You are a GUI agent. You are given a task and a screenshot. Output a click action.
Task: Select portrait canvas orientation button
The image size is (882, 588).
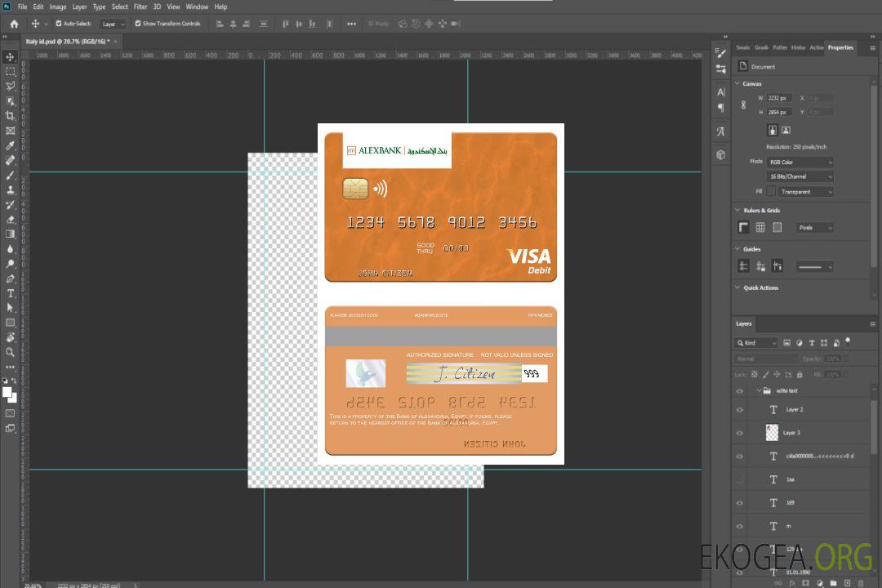[773, 131]
